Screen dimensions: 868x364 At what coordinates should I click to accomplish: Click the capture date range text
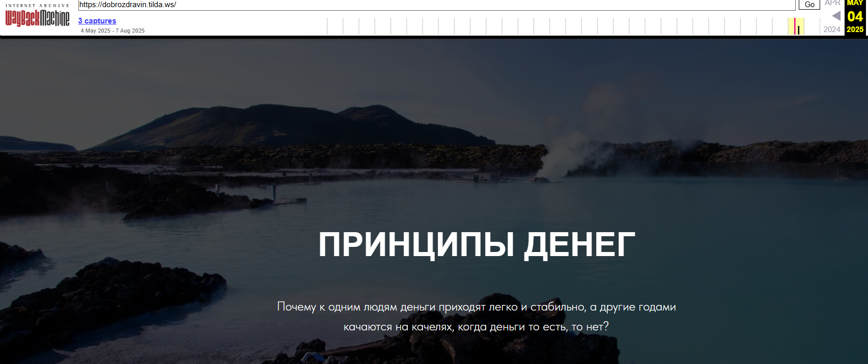pos(113,31)
